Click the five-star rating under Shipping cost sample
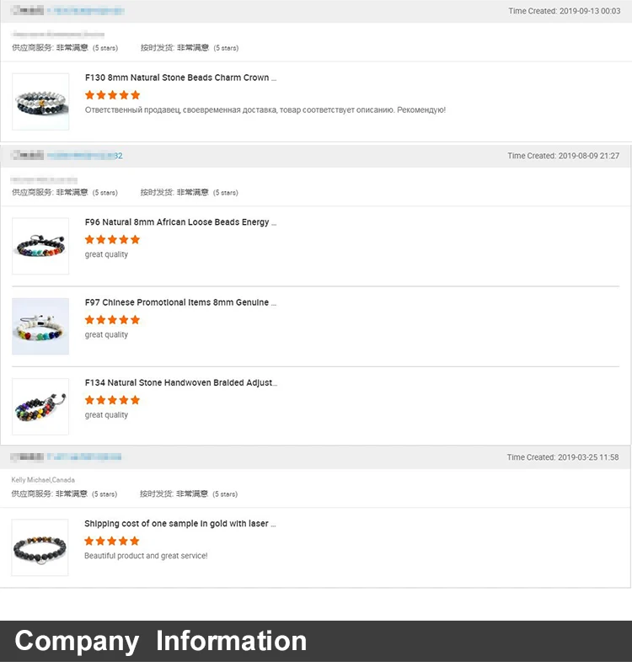Screen dimensions: 632x672 click(x=111, y=541)
